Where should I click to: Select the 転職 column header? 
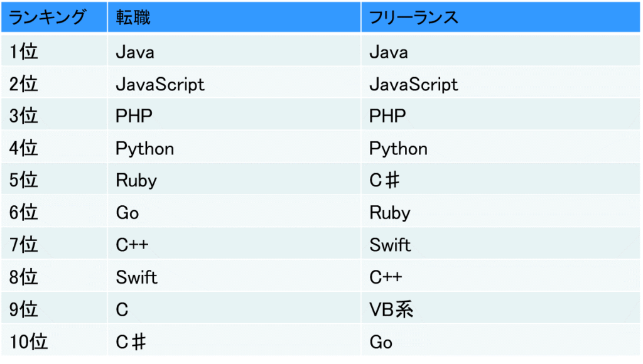pyautogui.click(x=133, y=18)
